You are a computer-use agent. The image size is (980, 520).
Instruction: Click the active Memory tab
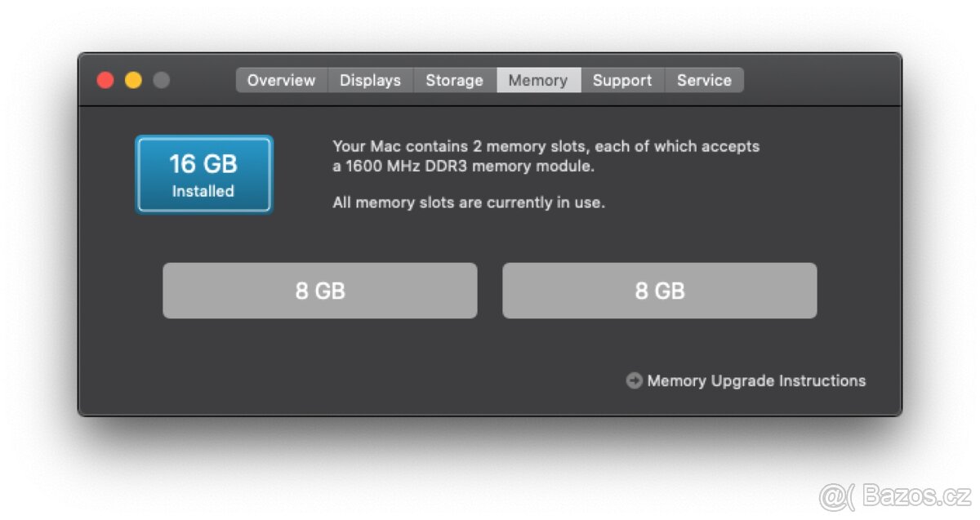(x=538, y=79)
